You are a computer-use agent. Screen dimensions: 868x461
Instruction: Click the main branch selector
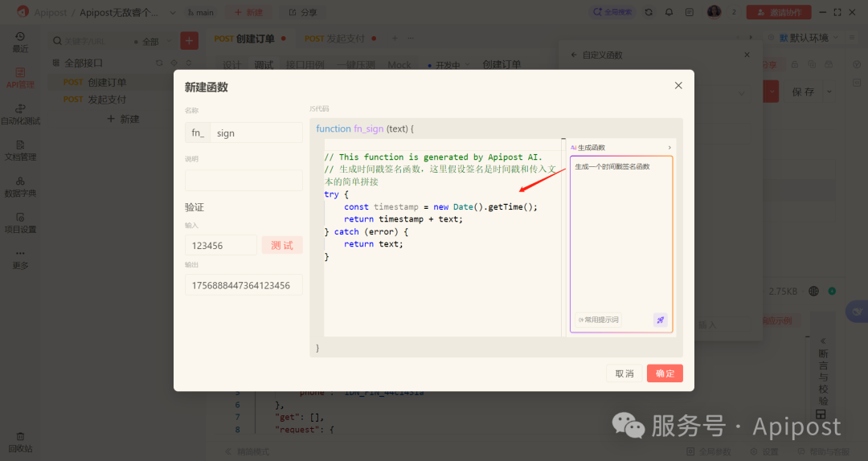click(x=200, y=12)
